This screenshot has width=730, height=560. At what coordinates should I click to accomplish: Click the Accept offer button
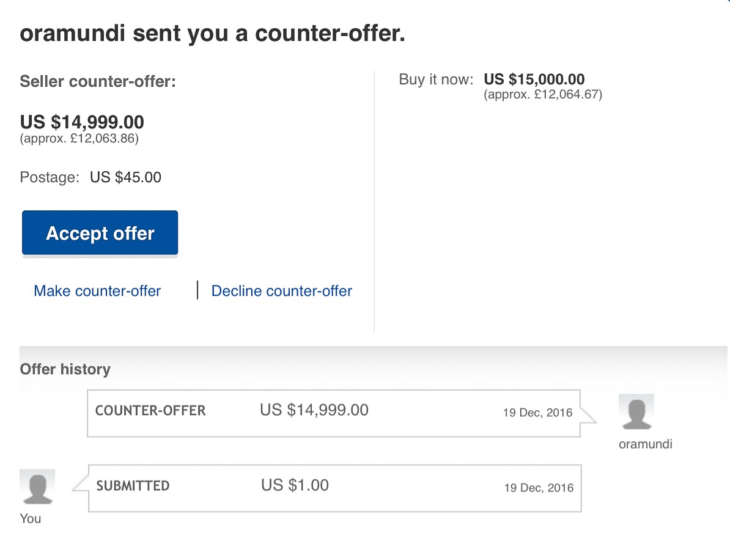pyautogui.click(x=100, y=233)
